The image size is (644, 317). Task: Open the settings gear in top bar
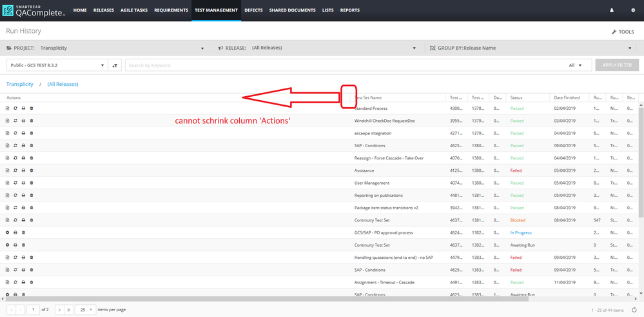click(632, 10)
